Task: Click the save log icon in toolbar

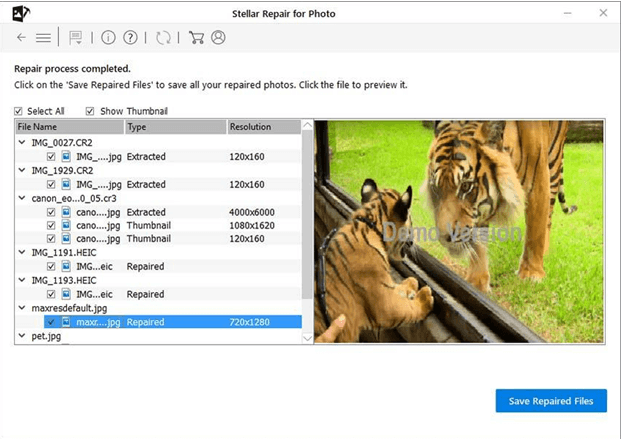Action: tap(77, 38)
